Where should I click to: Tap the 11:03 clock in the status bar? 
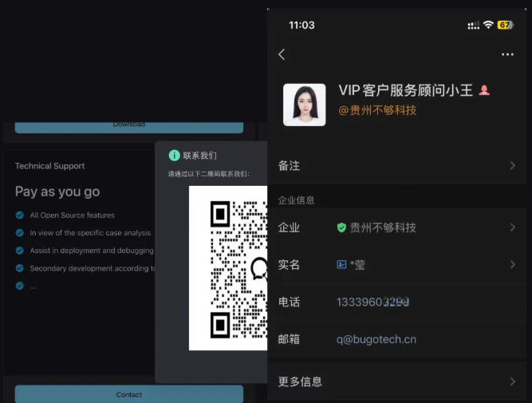tap(301, 25)
